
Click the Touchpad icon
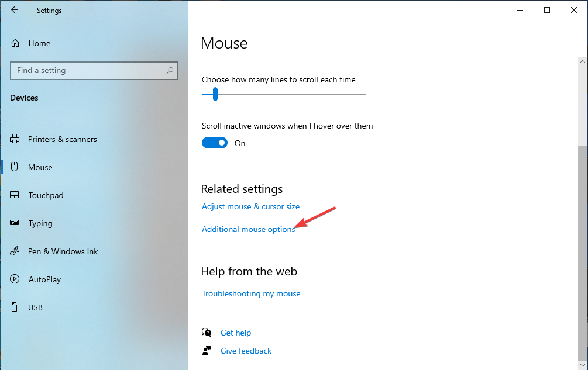click(15, 195)
